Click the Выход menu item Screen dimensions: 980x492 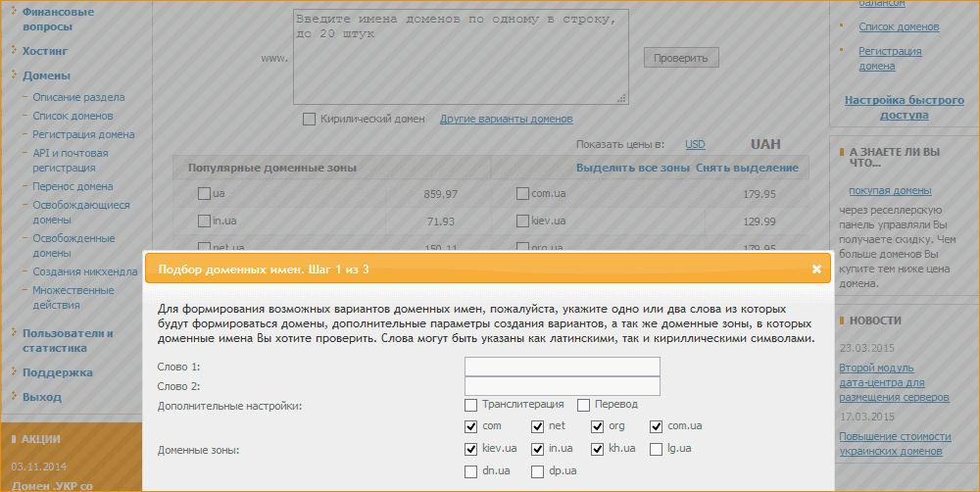[42, 397]
